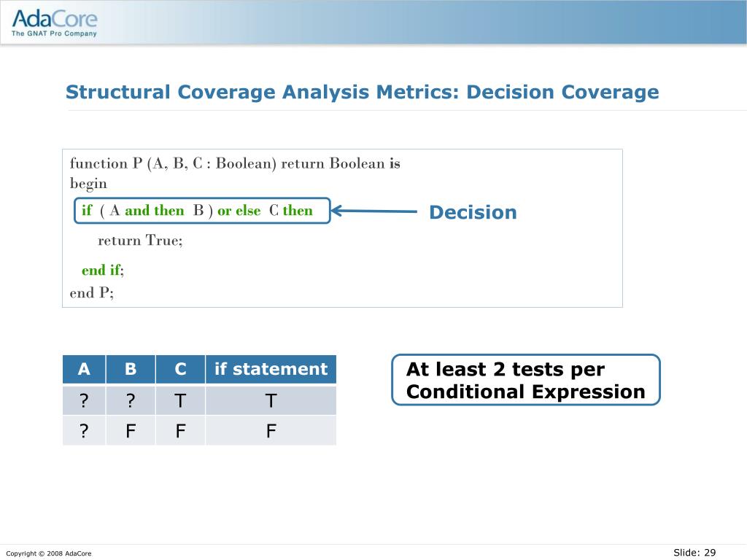Click the '?' cell in column A, second row
The width and height of the screenshot is (747, 560).
(x=84, y=431)
